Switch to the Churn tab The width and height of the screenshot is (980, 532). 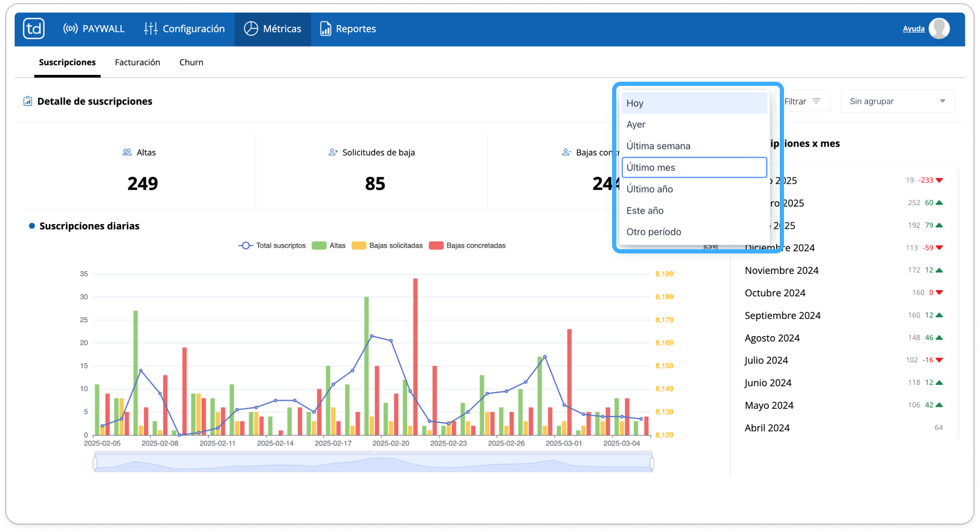pyautogui.click(x=191, y=62)
